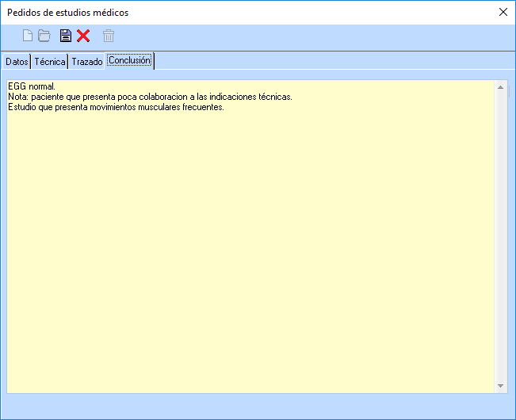Close the Pedidos de estudios médicos window
This screenshot has height=420, width=516.
[x=503, y=12]
